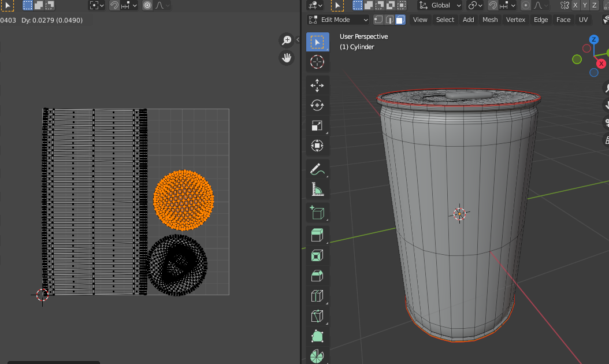Pick the Bevel tool
Screen dimensions: 609x364
[317, 276]
